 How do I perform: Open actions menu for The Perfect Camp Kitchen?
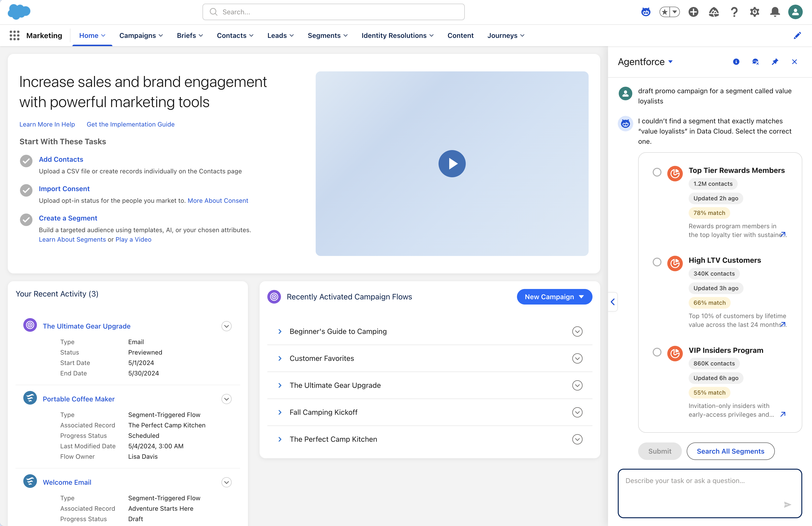[x=577, y=439]
